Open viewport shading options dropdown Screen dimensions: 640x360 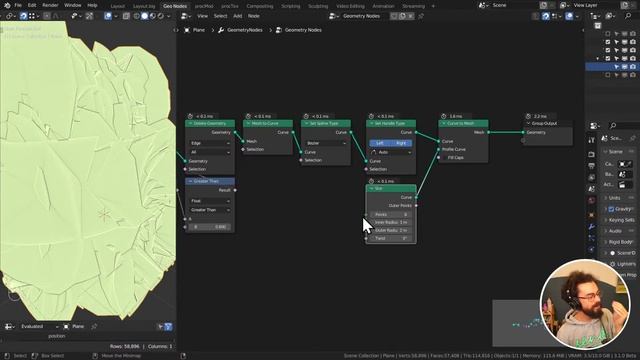click(168, 16)
